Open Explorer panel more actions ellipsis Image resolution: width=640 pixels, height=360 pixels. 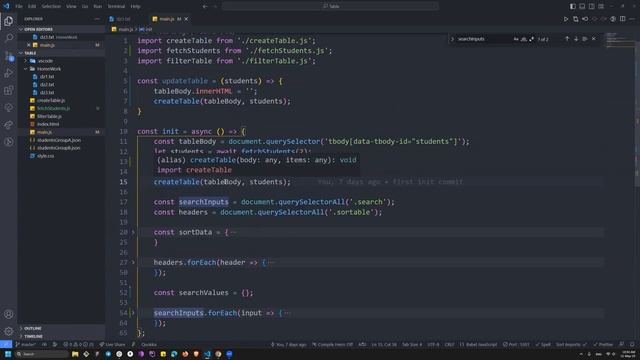(x=97, y=19)
